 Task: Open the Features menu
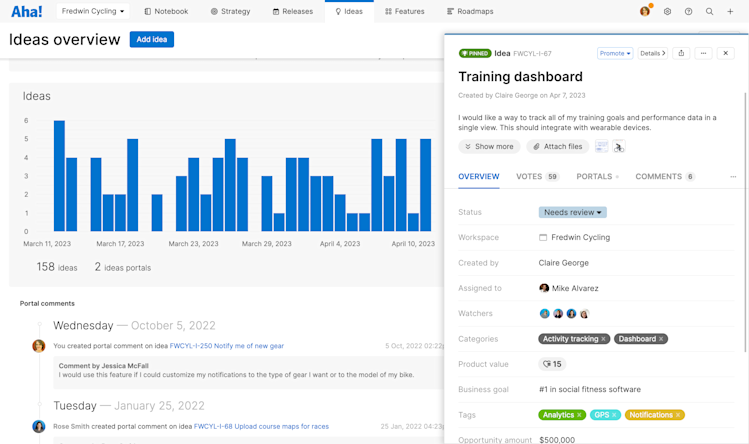pyautogui.click(x=405, y=11)
